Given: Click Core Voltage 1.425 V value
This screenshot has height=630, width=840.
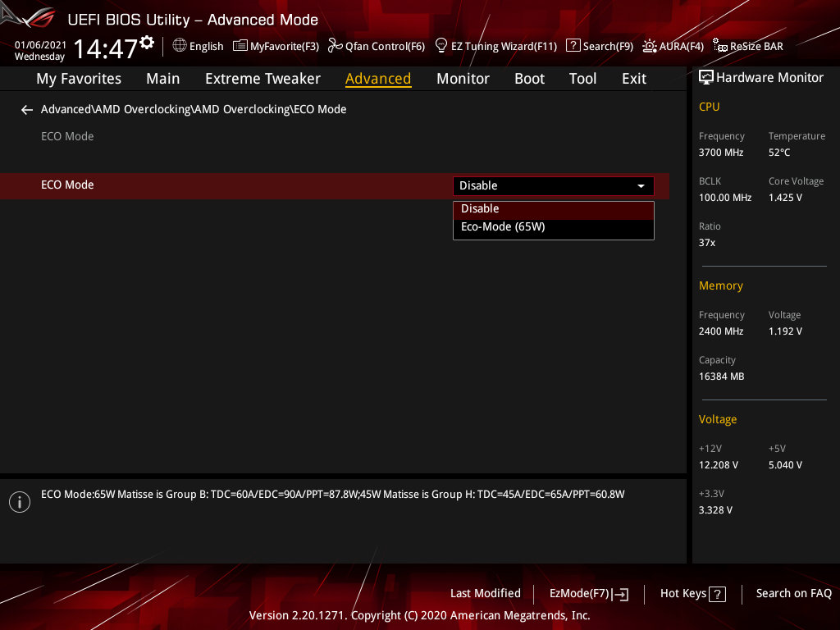Looking at the screenshot, I should coord(785,198).
